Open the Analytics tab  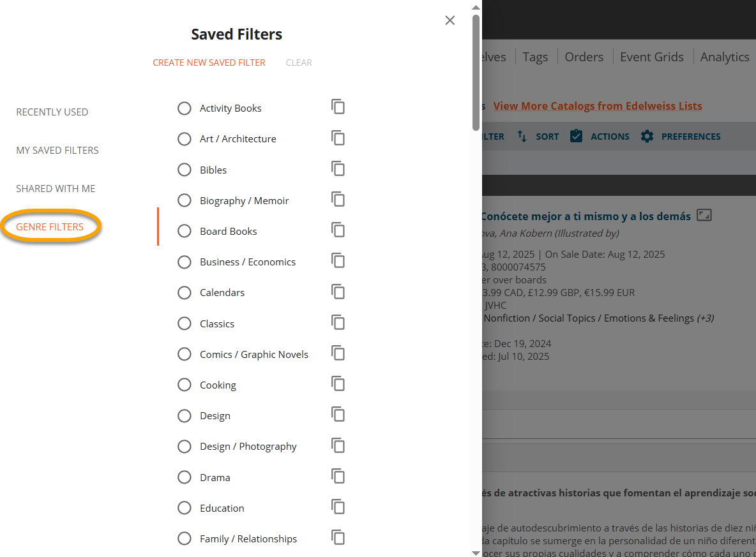725,57
